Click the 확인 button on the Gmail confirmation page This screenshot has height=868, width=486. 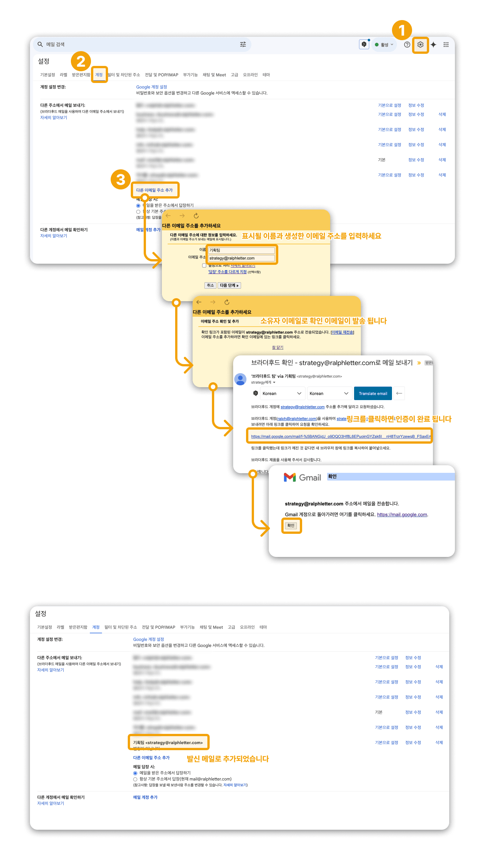point(291,525)
